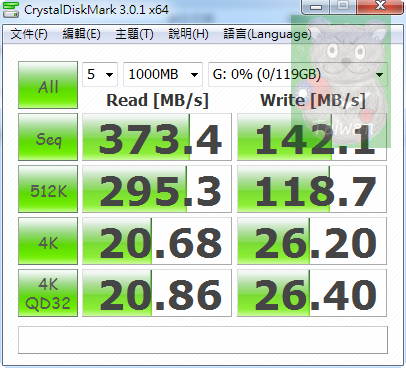406x368 pixels.
Task: Open the 說明(H) menu
Action: (x=188, y=34)
